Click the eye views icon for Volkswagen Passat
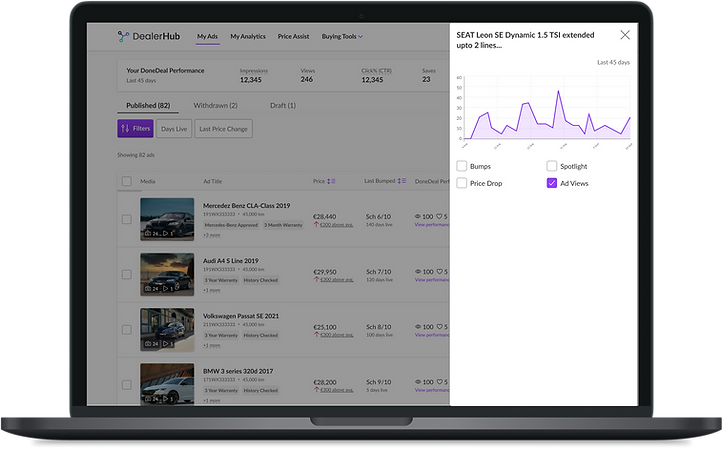The width and height of the screenshot is (722, 449). tap(418, 327)
